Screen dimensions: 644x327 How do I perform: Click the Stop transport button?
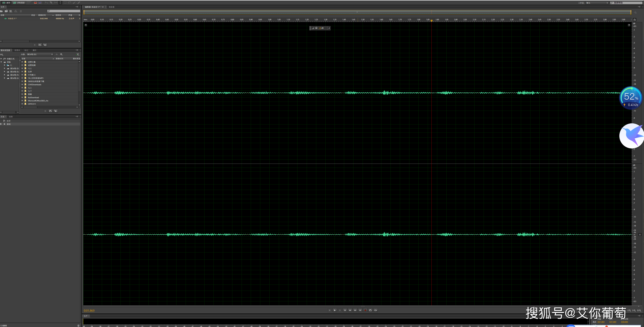[329, 310]
